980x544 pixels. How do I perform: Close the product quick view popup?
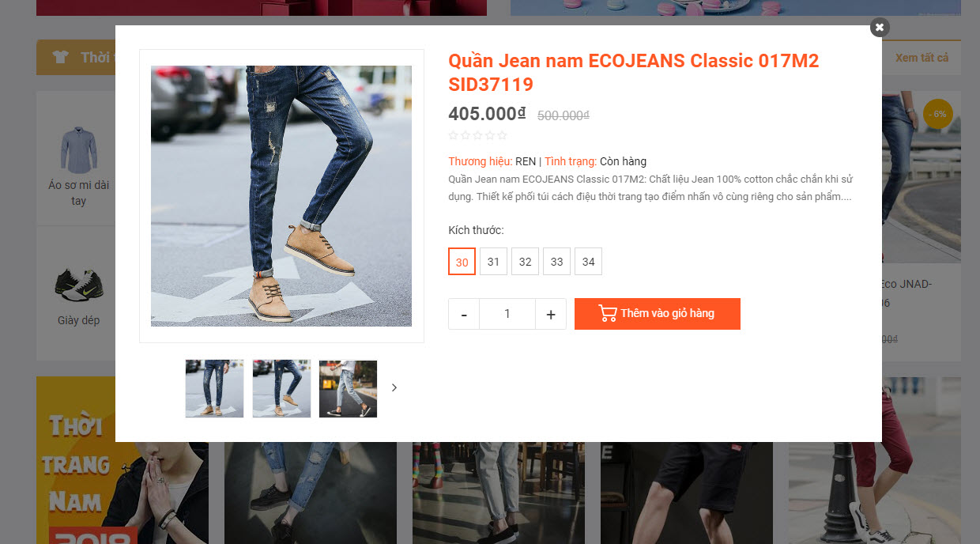tap(880, 27)
